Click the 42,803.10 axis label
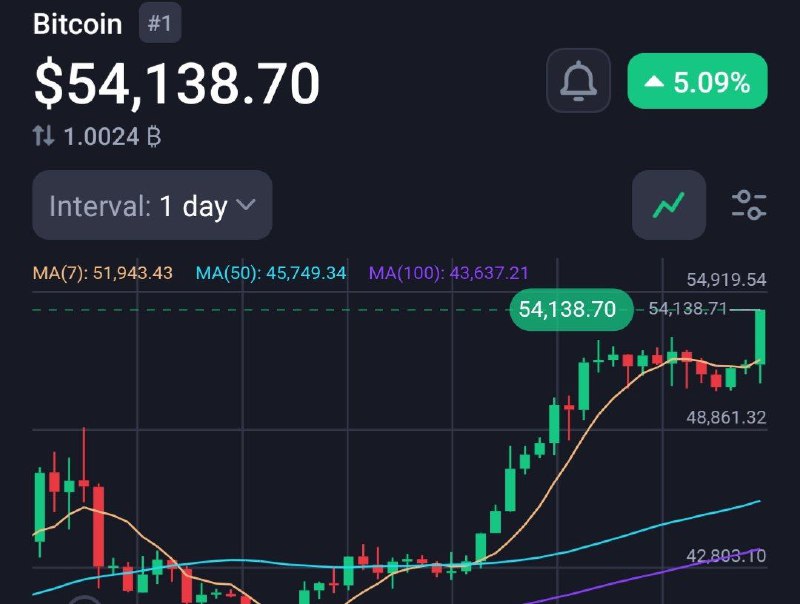Viewport: 800px width, 604px height. pyautogui.click(x=726, y=556)
